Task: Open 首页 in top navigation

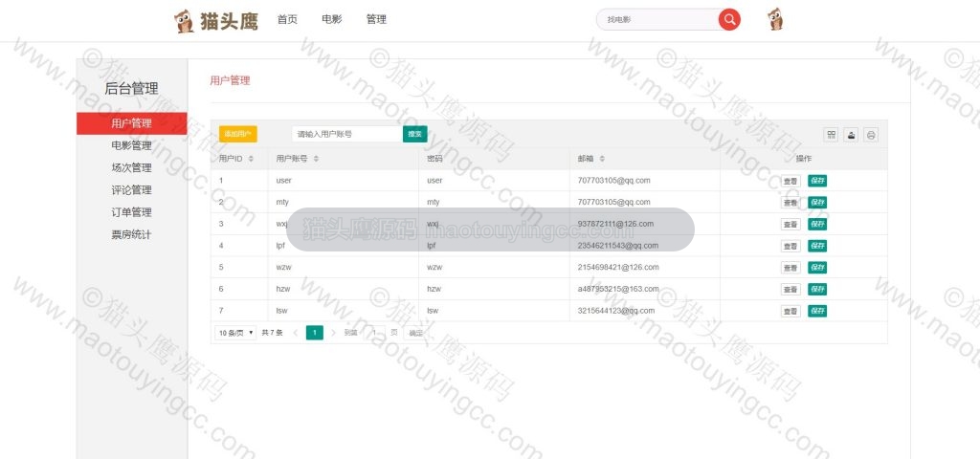Action: click(287, 19)
